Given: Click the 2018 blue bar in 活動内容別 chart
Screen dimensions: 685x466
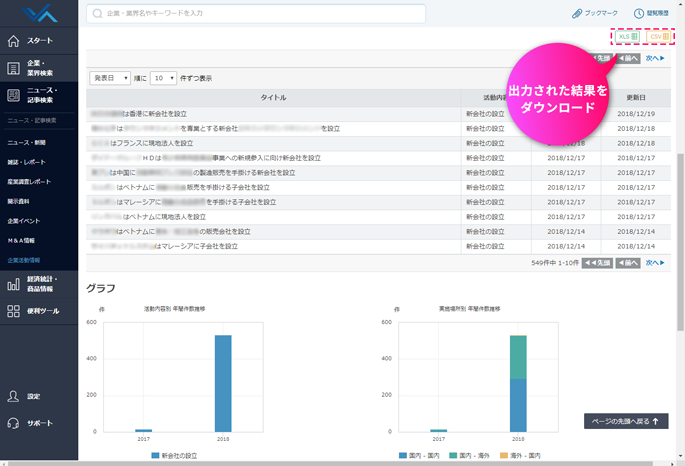Looking at the screenshot, I should pyautogui.click(x=223, y=383).
